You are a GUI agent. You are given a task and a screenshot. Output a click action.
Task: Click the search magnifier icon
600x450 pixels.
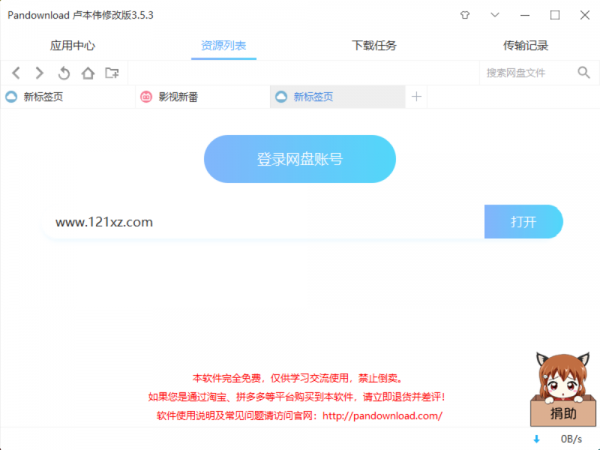pos(584,72)
